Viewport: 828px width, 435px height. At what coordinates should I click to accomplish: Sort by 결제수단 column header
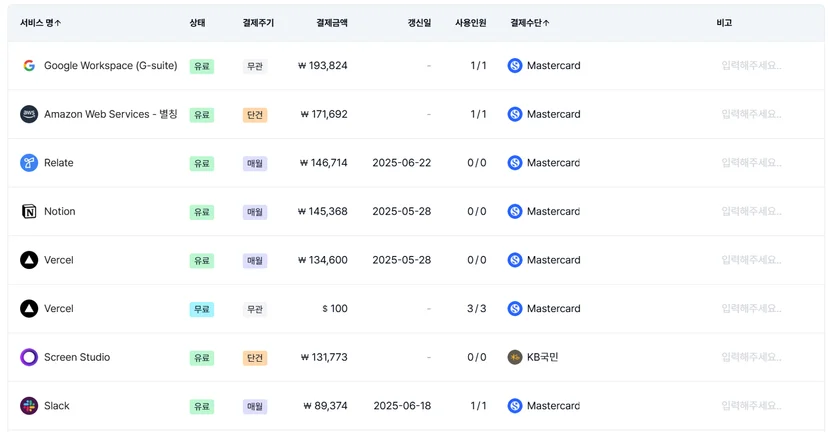[x=530, y=23]
